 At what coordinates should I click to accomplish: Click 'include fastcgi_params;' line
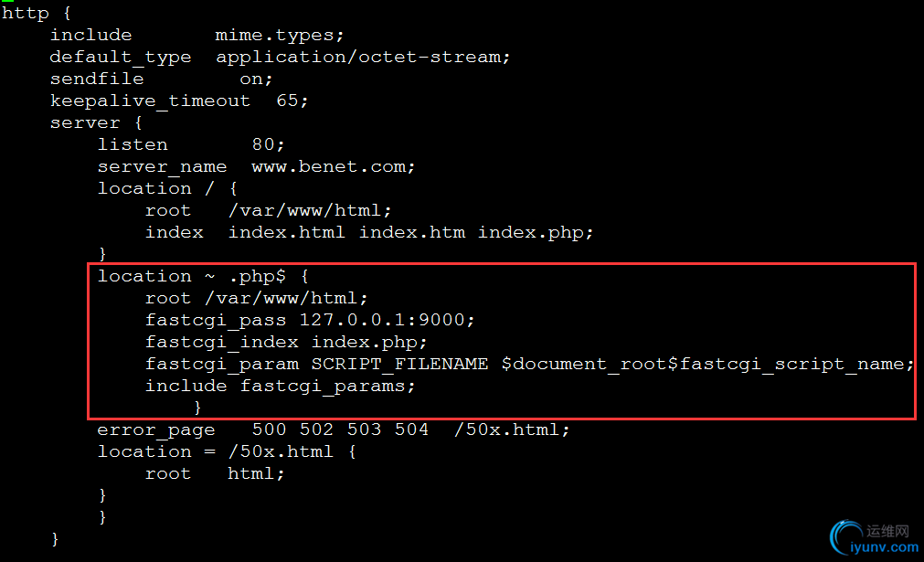pos(281,386)
